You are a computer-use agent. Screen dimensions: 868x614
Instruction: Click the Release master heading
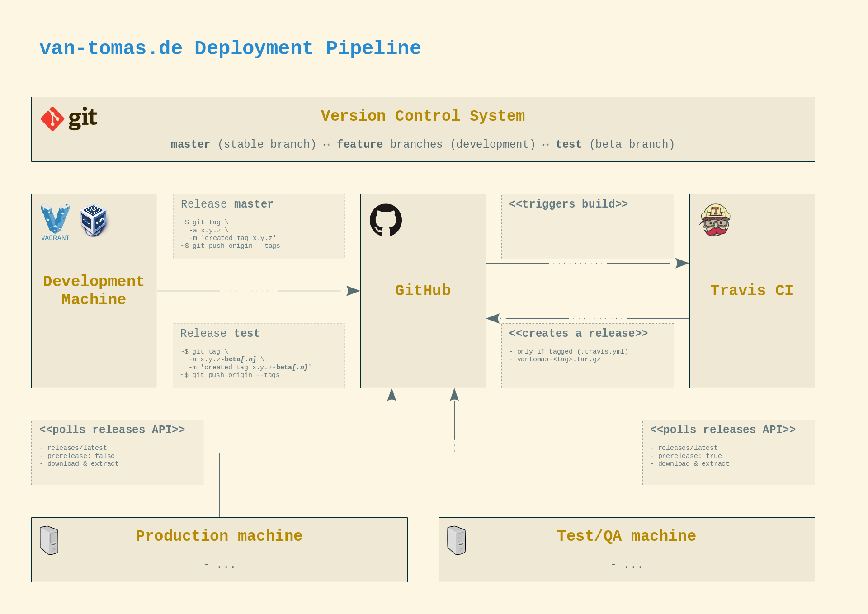pyautogui.click(x=227, y=204)
